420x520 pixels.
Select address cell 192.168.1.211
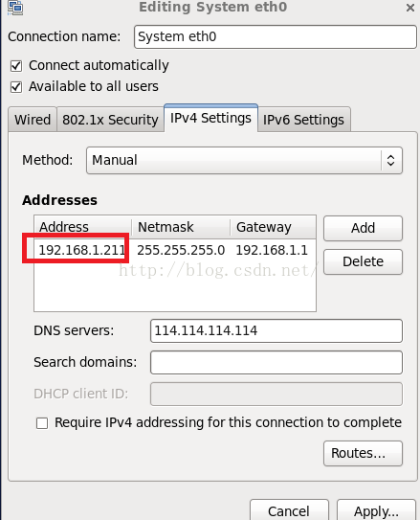click(x=82, y=250)
